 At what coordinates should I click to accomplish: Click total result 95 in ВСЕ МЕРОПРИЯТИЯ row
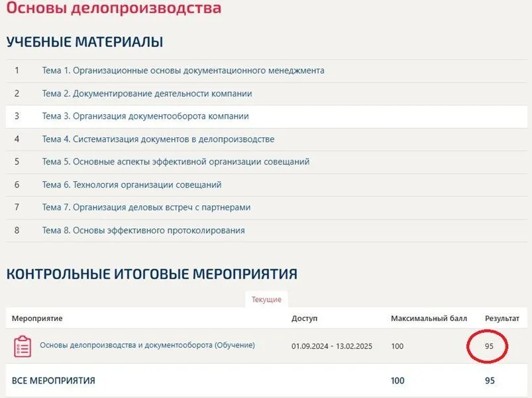[490, 381]
